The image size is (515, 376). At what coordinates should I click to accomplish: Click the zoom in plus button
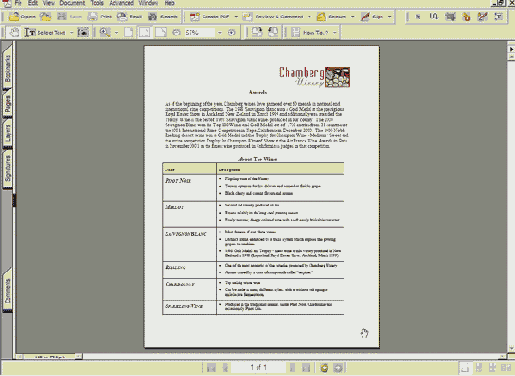click(x=231, y=32)
